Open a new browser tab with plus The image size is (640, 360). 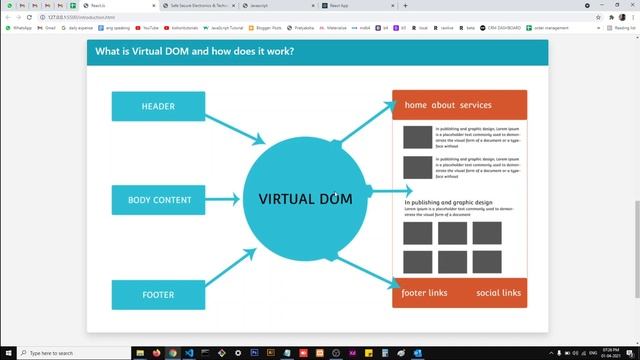405,6
